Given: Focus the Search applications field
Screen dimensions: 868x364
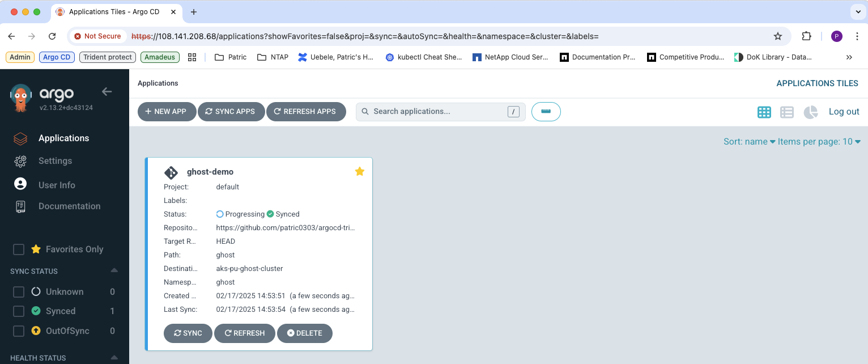Looking at the screenshot, I should 440,112.
